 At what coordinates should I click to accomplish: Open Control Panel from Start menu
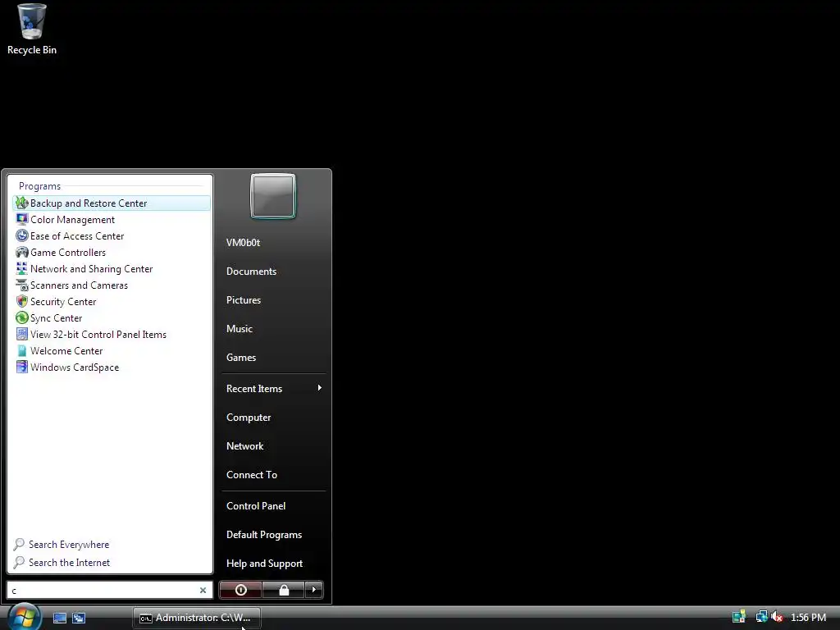[256, 506]
